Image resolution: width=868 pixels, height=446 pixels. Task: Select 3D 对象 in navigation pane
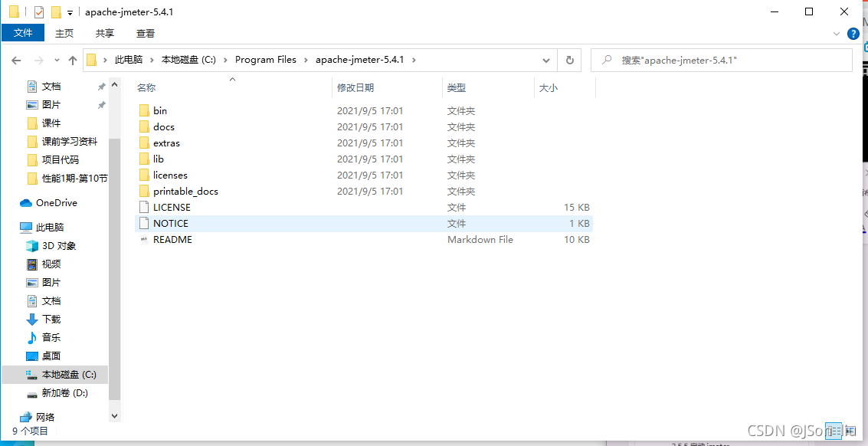(x=51, y=245)
